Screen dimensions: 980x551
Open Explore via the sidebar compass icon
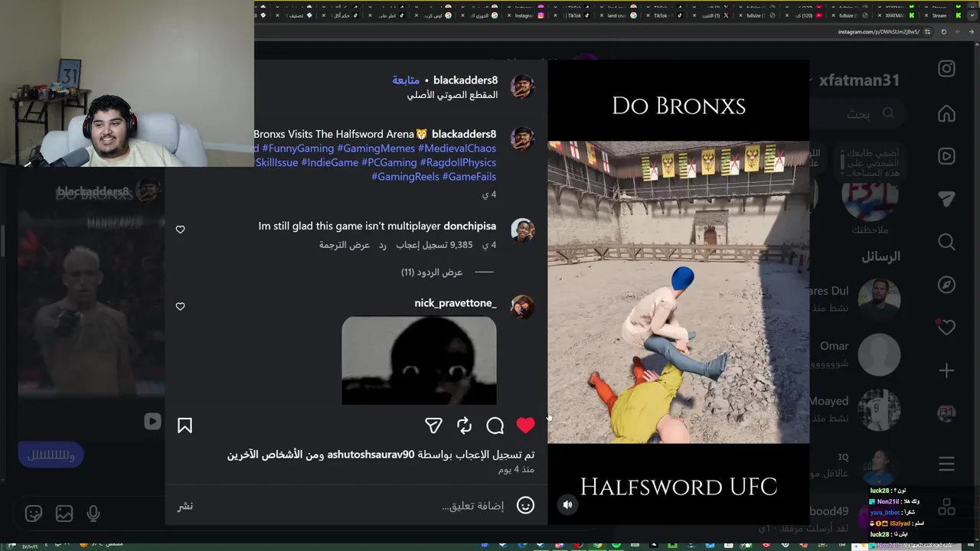(947, 285)
